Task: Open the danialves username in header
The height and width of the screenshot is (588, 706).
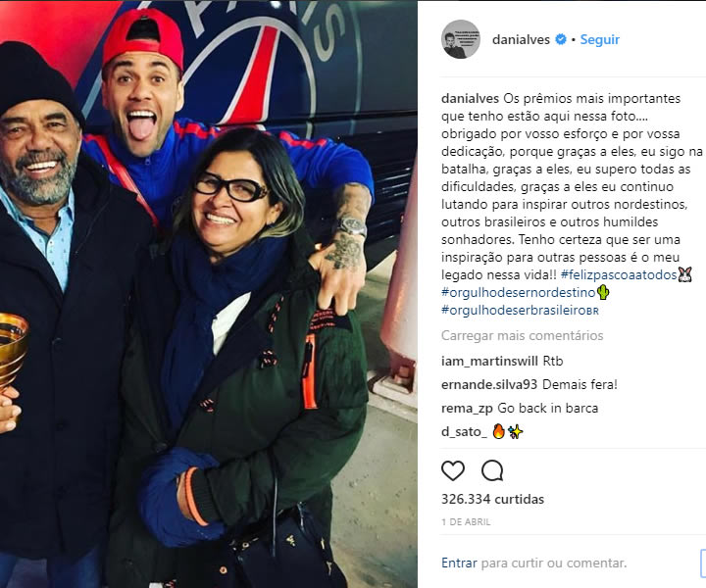Action: pos(521,39)
